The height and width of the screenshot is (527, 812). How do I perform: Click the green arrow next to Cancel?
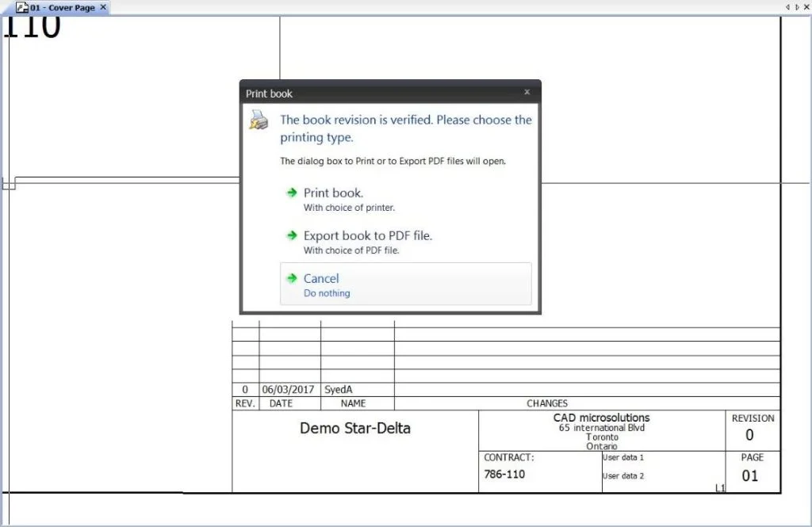click(x=292, y=278)
